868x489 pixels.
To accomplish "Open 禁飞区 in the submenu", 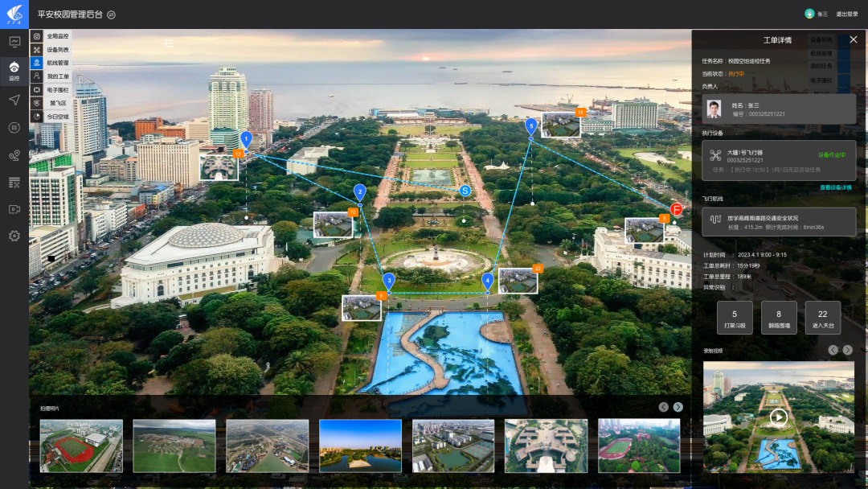I will [x=57, y=103].
